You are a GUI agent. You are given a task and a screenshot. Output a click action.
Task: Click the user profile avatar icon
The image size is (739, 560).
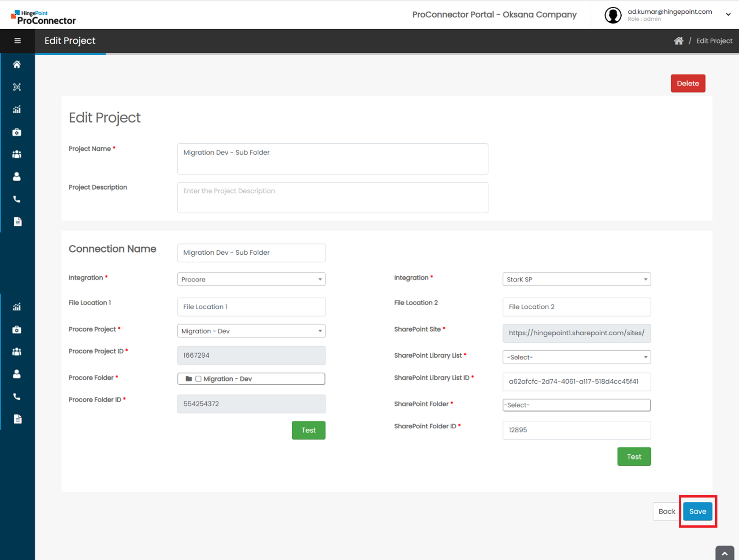tap(613, 15)
